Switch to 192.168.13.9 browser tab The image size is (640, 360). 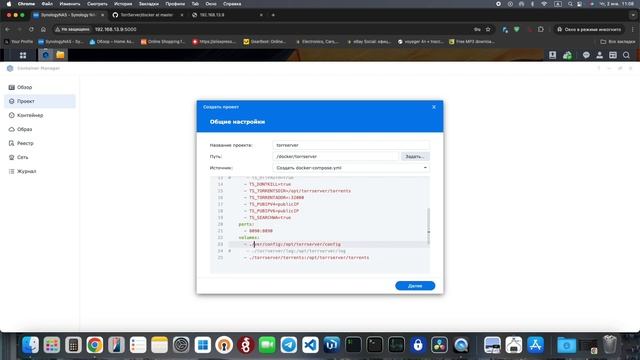[x=228, y=15]
